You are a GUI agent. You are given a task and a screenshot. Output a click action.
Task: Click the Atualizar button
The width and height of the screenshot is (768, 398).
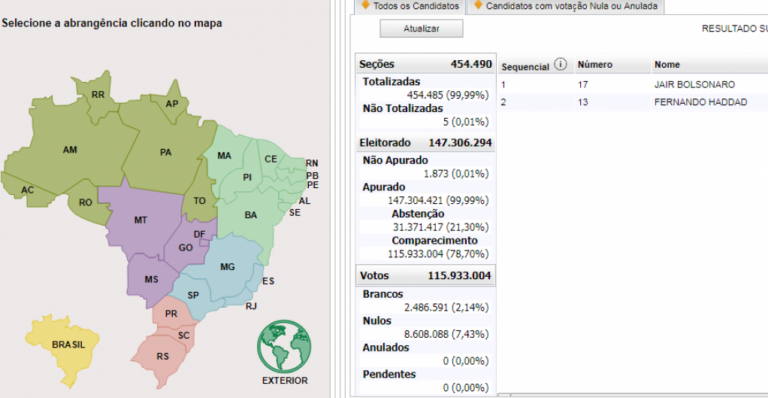pyautogui.click(x=421, y=29)
